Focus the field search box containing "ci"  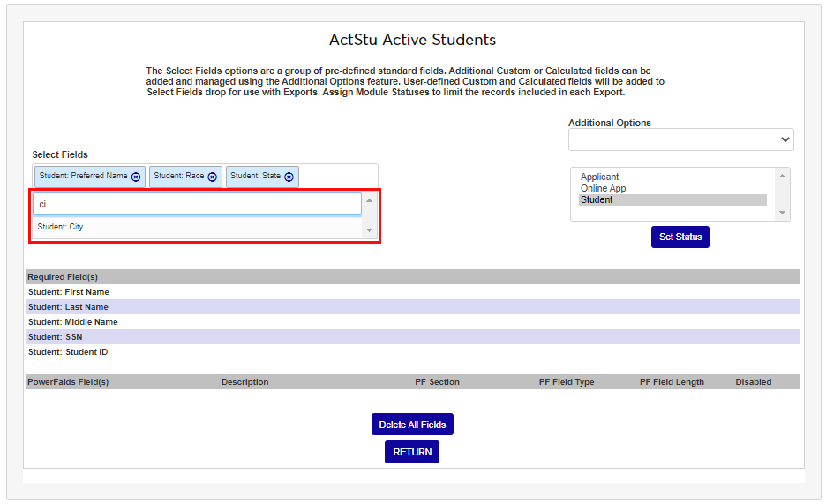197,204
